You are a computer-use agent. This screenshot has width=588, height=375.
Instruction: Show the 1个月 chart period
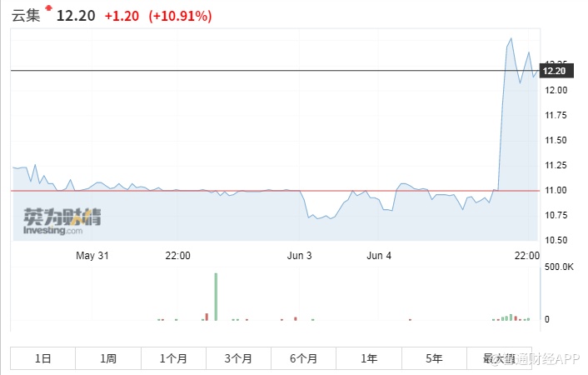173,358
